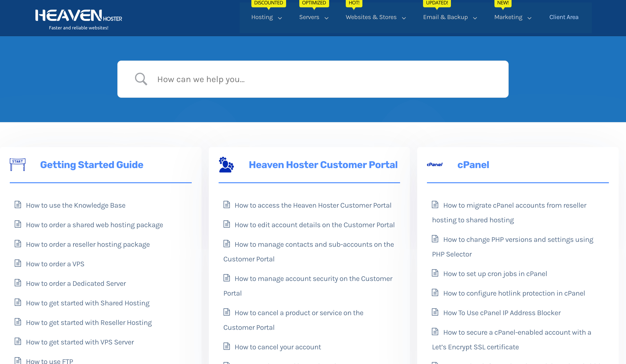Open 'How to access the Heaven Hoster Customer Portal'
The image size is (626, 364).
click(313, 205)
